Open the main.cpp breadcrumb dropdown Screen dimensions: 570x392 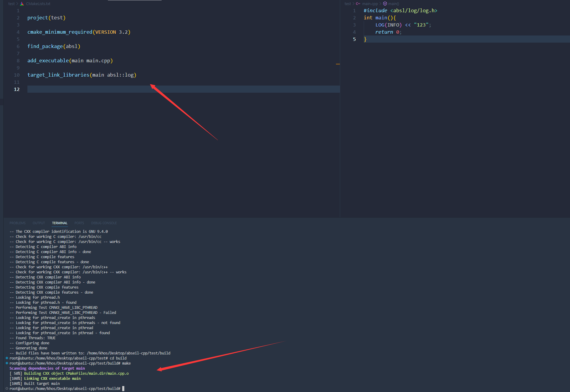(370, 4)
